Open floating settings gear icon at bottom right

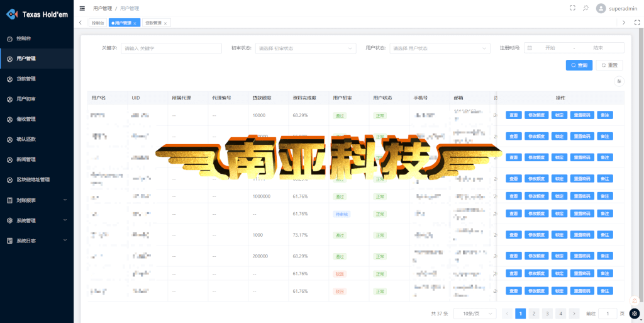[x=635, y=314]
